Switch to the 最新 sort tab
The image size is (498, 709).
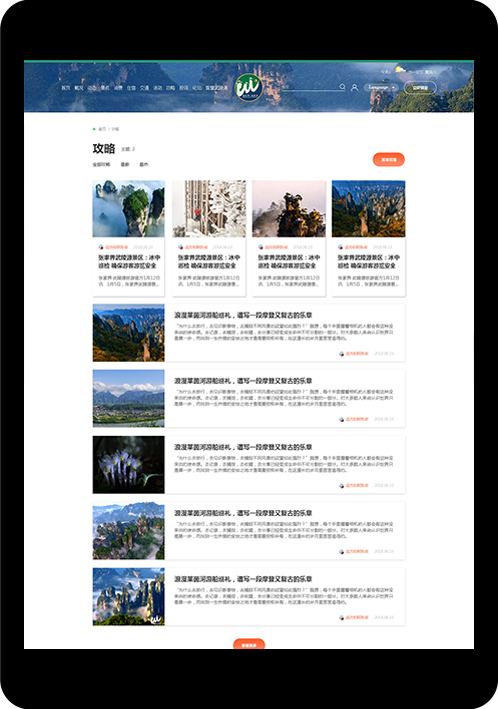tap(125, 165)
